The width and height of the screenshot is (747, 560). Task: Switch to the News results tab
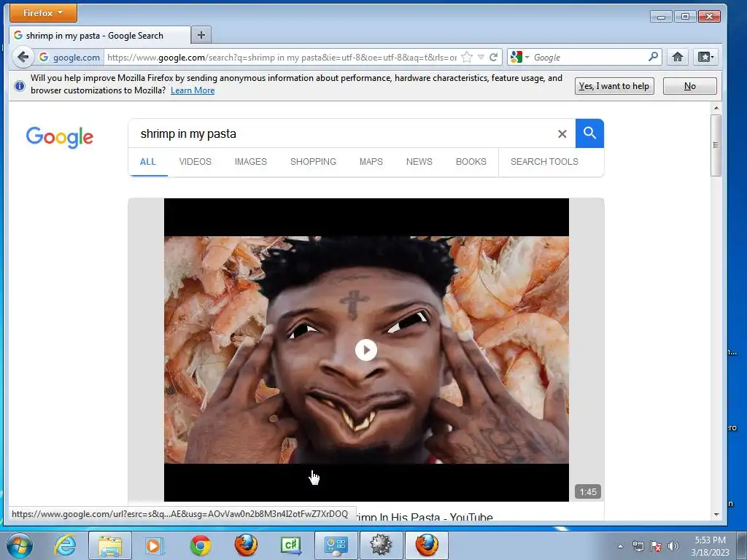coord(419,162)
